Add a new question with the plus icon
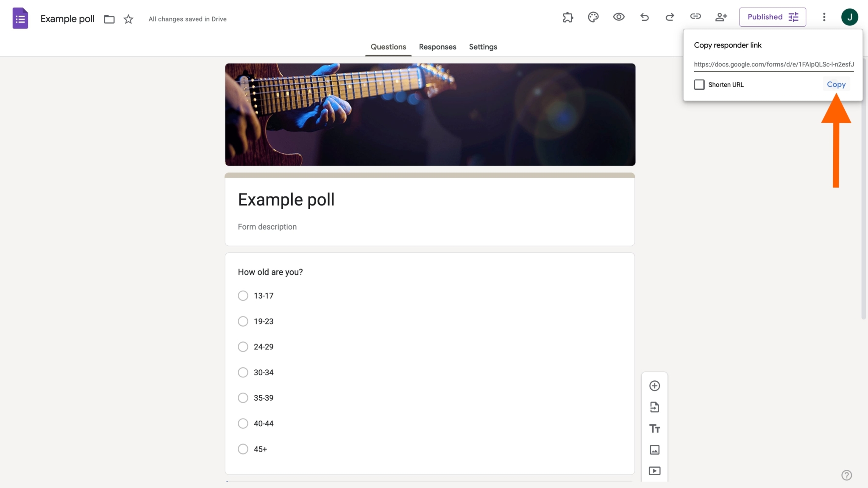868x488 pixels. tap(654, 385)
